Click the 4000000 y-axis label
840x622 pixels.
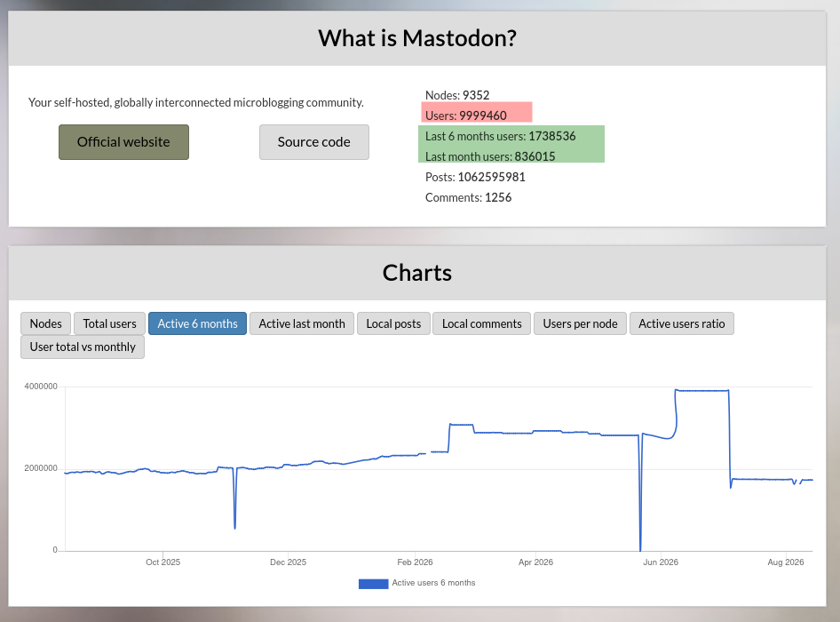click(41, 387)
